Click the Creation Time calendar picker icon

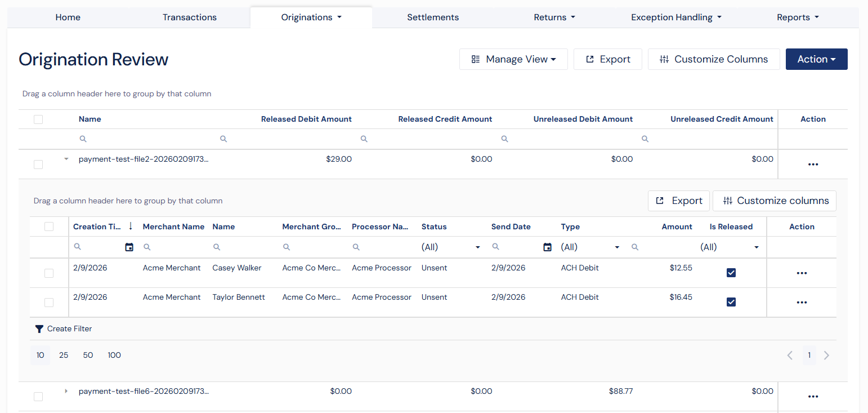point(129,247)
